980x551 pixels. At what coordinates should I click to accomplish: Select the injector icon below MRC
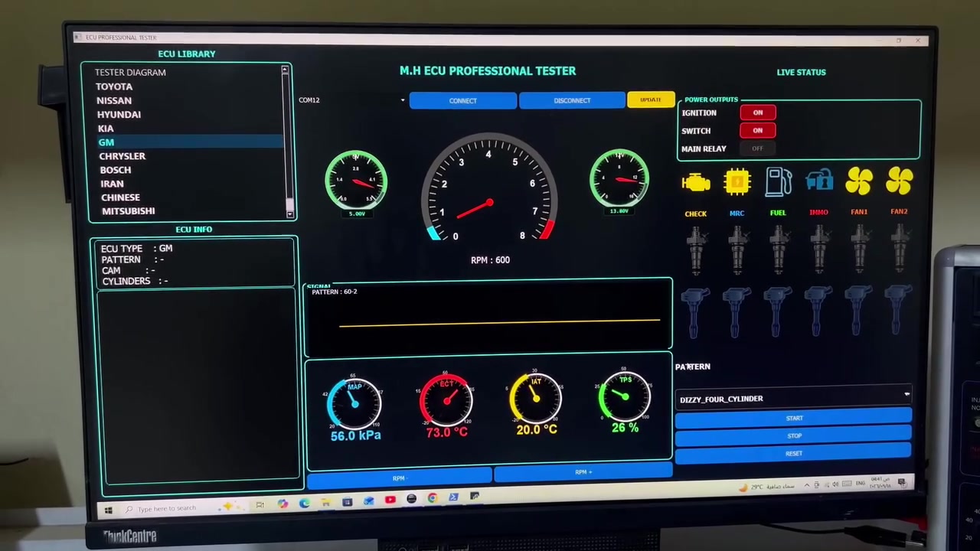pos(737,249)
